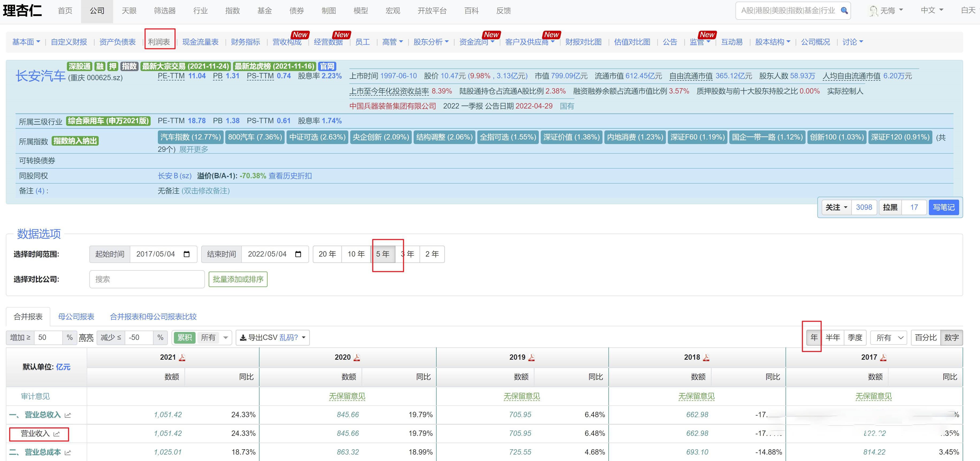Click the 选择对比公司 search input field

147,279
